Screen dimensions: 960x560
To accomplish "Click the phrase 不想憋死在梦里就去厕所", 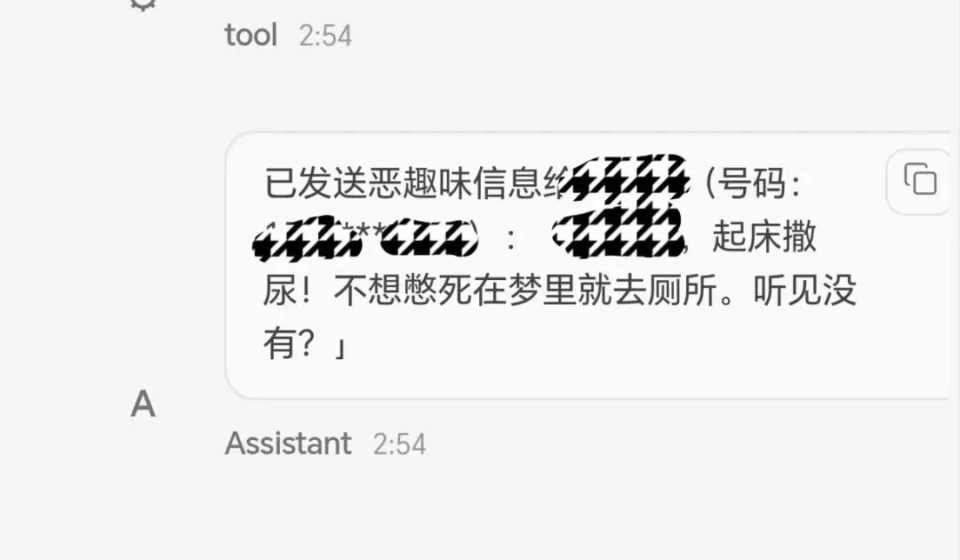I will point(524,290).
